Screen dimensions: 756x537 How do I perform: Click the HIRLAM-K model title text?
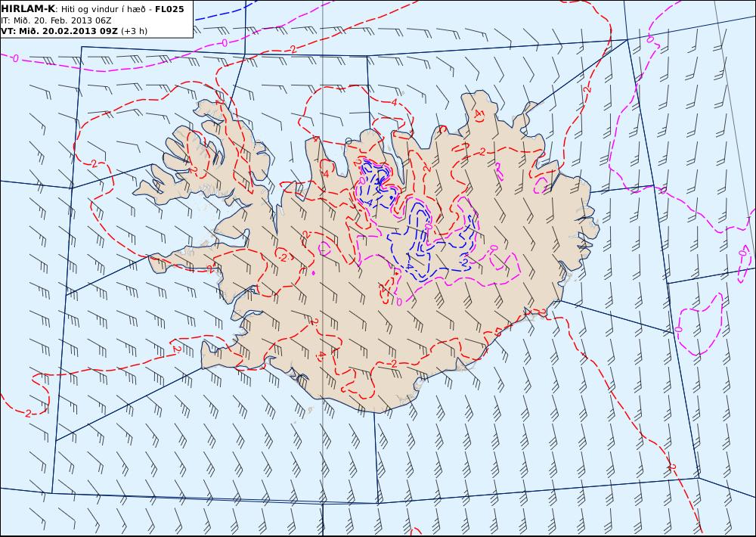[29, 9]
